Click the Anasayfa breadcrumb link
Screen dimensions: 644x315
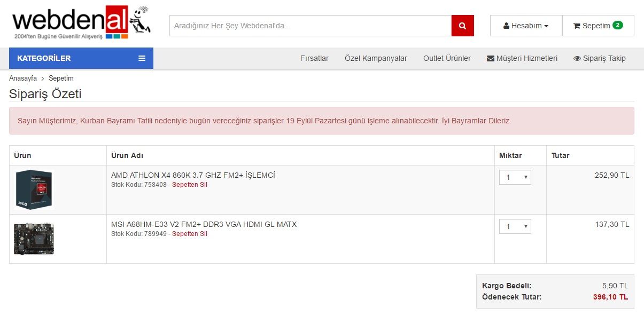coord(22,78)
